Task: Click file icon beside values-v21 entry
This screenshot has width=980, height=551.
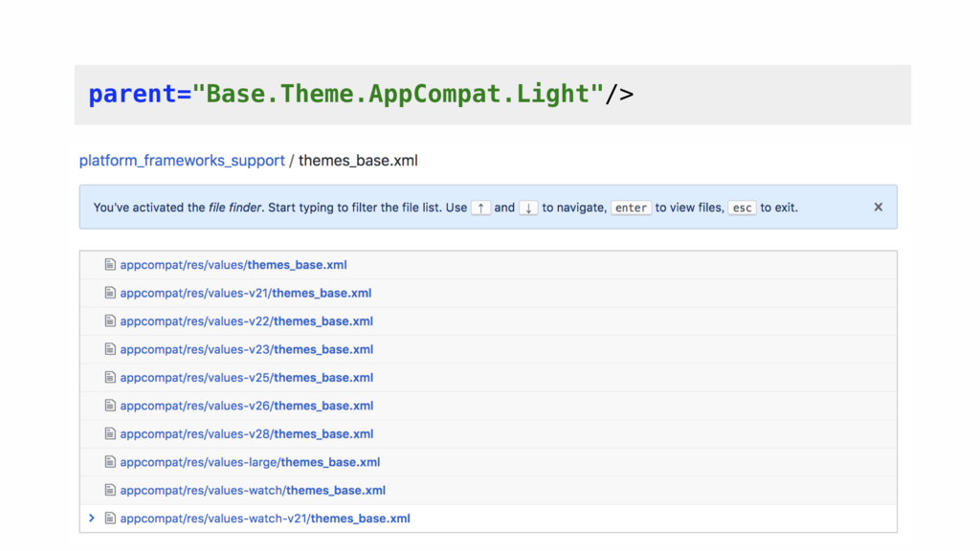Action: click(110, 293)
